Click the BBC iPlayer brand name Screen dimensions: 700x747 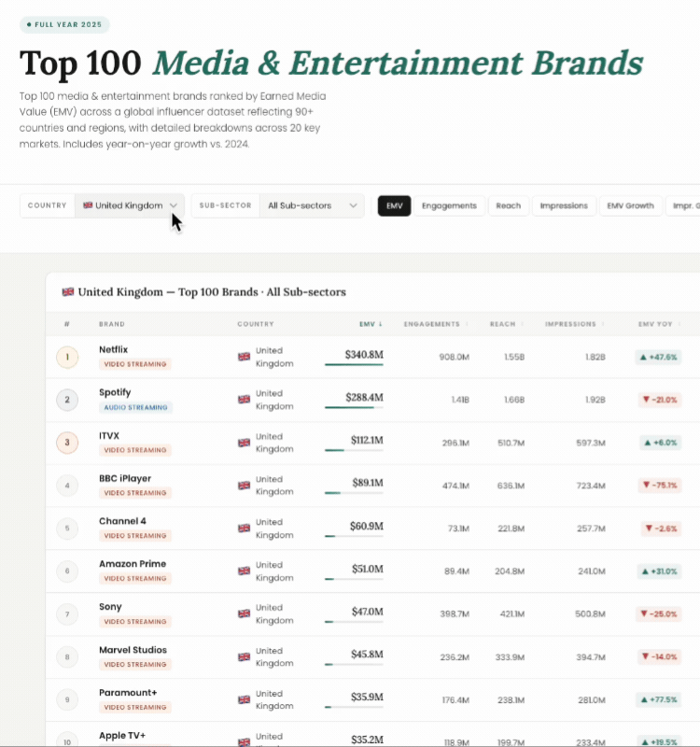[125, 478]
